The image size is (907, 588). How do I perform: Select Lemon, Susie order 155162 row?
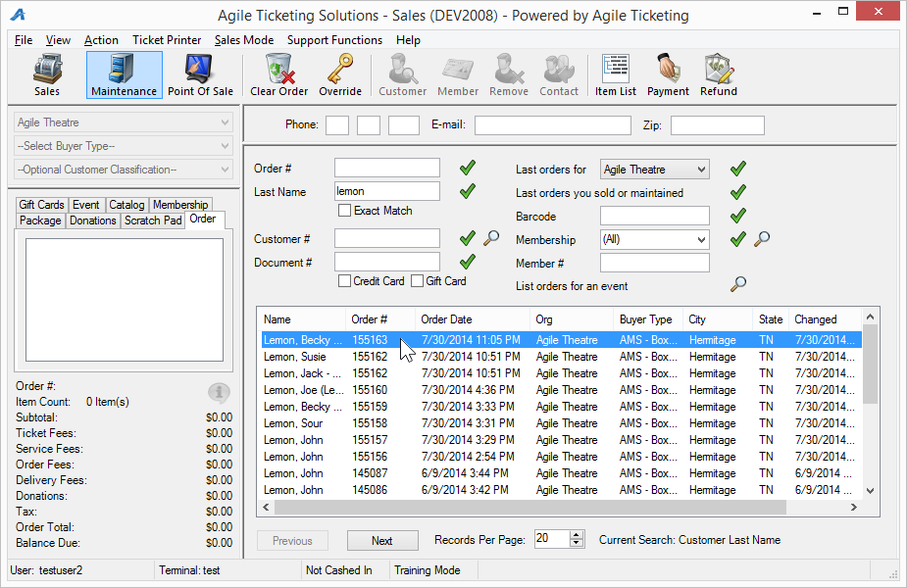[x=561, y=357]
